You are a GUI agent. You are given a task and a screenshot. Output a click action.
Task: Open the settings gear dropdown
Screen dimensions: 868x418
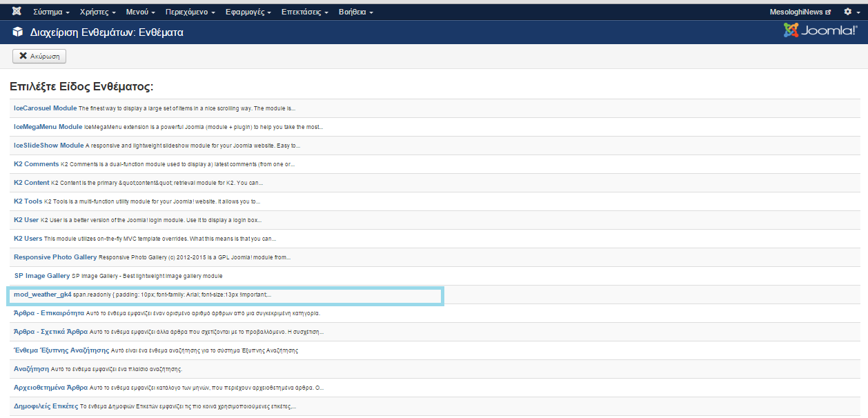pyautogui.click(x=852, y=12)
